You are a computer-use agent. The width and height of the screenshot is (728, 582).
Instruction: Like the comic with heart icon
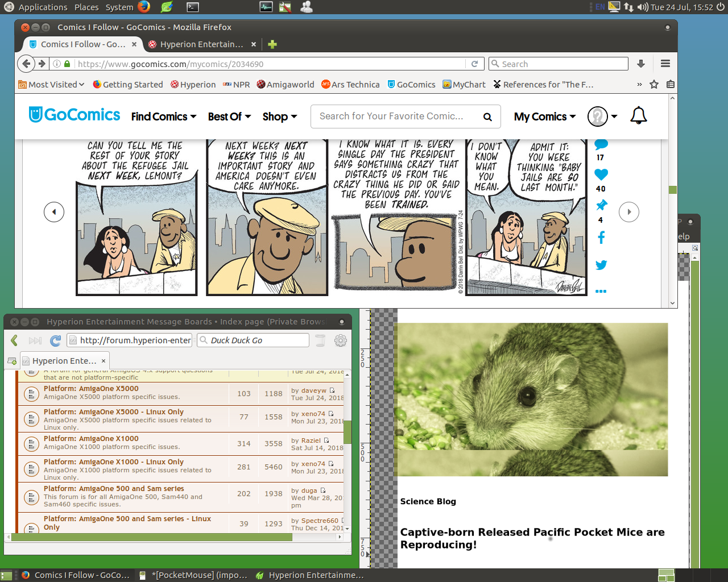(601, 174)
